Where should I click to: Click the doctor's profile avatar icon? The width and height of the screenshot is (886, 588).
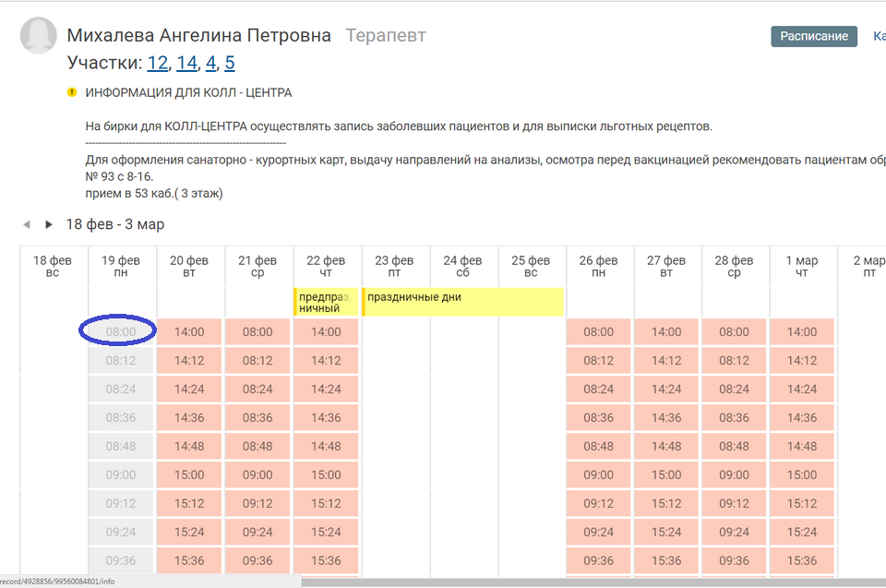coord(39,36)
